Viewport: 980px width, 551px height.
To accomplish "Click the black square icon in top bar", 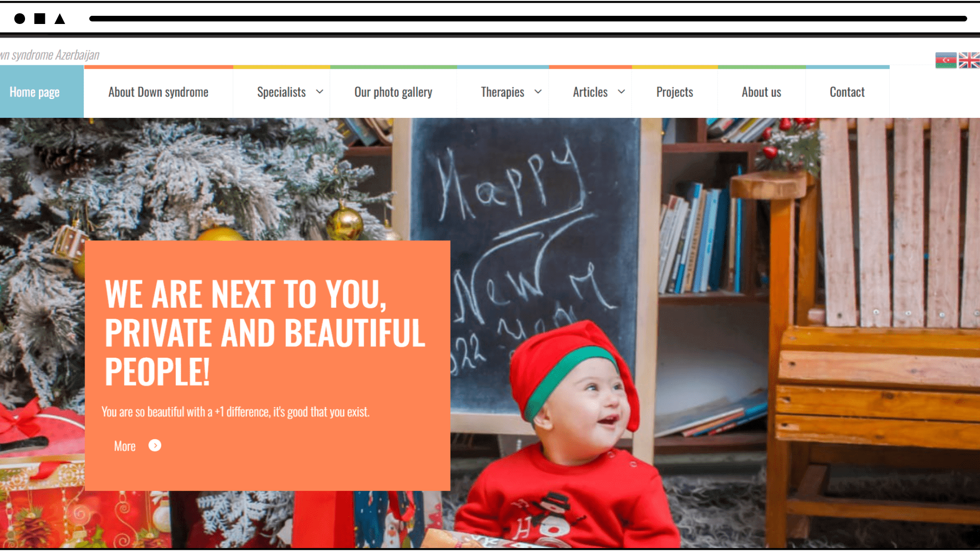I will pyautogui.click(x=40, y=19).
